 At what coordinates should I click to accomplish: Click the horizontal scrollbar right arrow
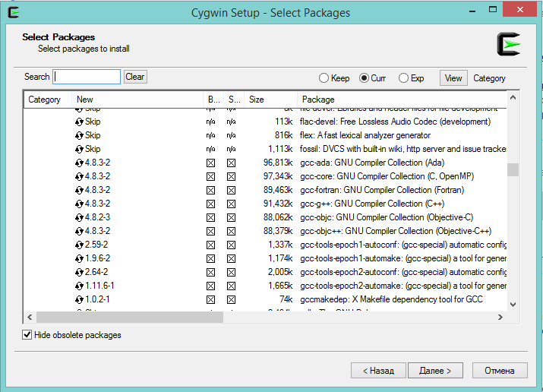[502, 317]
